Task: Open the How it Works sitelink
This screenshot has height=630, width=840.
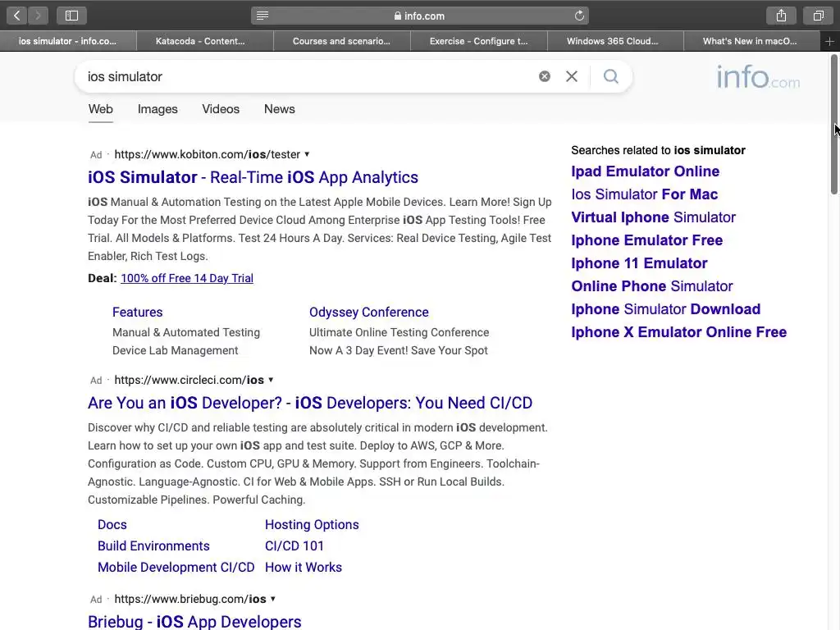Action: [304, 568]
